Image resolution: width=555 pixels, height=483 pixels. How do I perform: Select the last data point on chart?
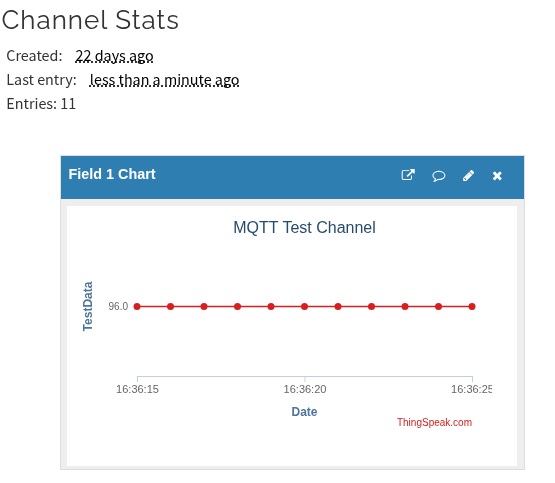472,306
